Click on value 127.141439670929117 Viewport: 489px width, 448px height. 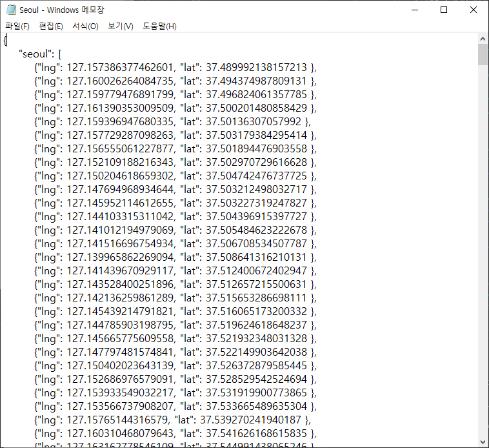[120, 271]
